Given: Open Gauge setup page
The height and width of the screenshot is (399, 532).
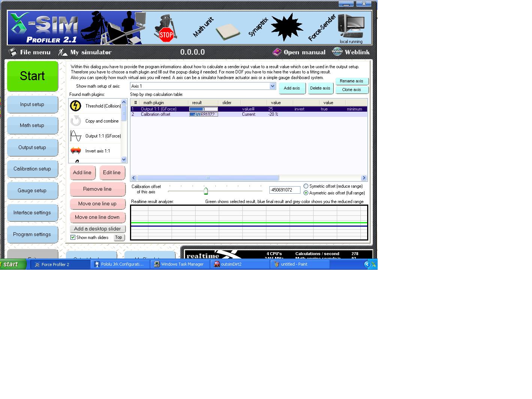Looking at the screenshot, I should tap(32, 191).
